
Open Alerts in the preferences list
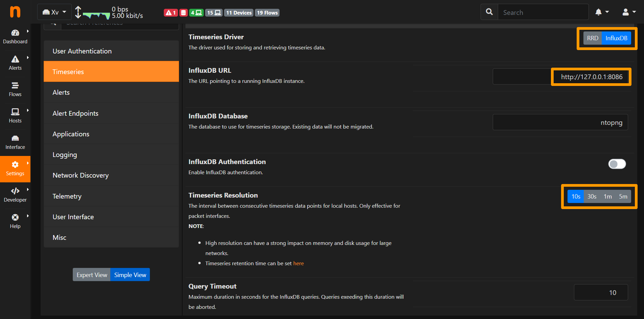111,92
